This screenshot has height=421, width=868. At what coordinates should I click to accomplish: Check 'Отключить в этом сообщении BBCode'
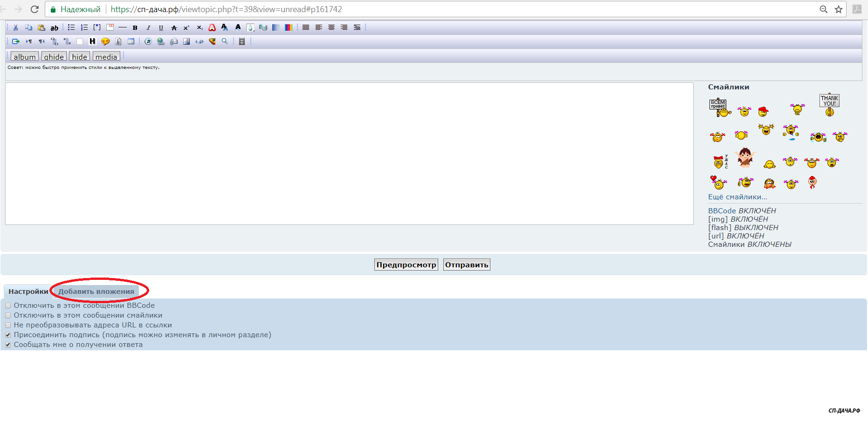pyautogui.click(x=8, y=306)
